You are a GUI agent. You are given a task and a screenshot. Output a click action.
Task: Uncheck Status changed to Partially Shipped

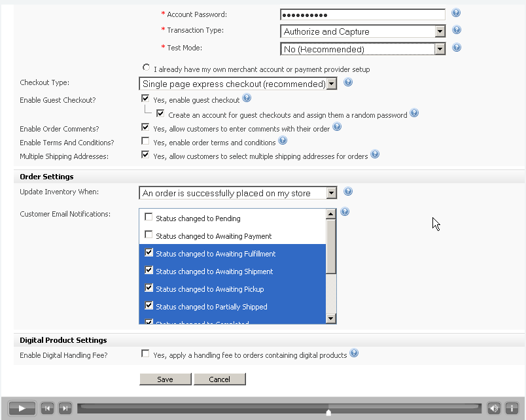pyautogui.click(x=149, y=306)
